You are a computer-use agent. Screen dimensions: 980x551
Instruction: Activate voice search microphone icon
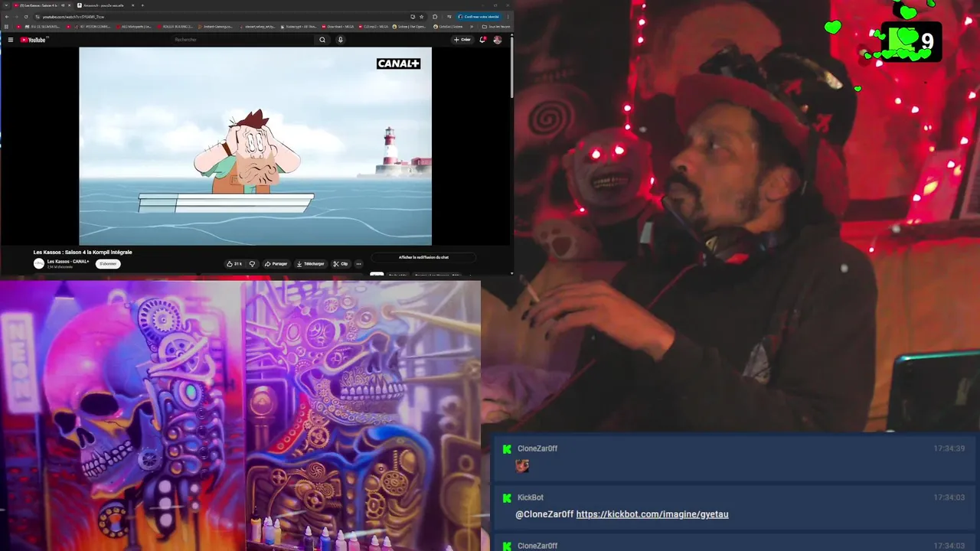(x=341, y=40)
